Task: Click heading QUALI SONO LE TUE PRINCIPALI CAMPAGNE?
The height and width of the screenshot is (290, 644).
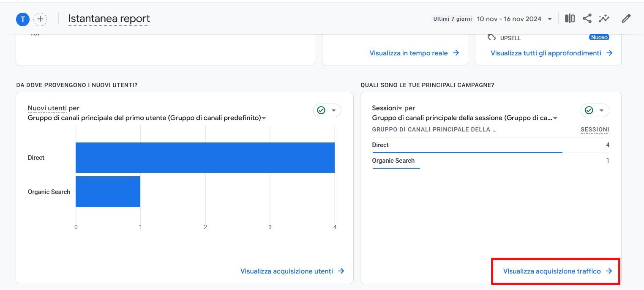Action: (x=427, y=85)
